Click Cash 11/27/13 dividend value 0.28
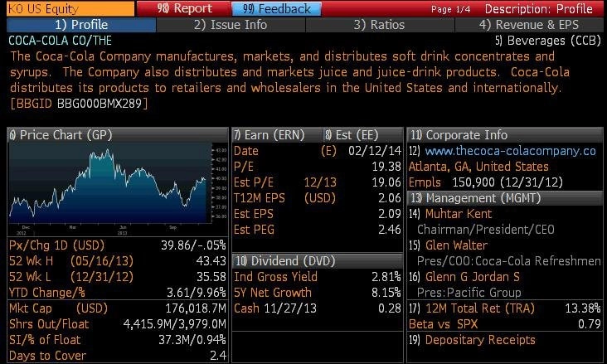 [390, 308]
